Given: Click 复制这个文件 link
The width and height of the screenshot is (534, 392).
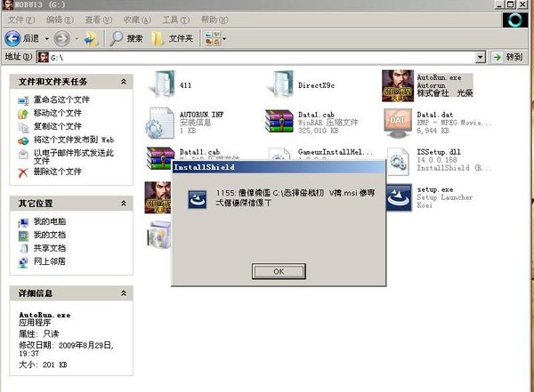Looking at the screenshot, I should pyautogui.click(x=57, y=126).
